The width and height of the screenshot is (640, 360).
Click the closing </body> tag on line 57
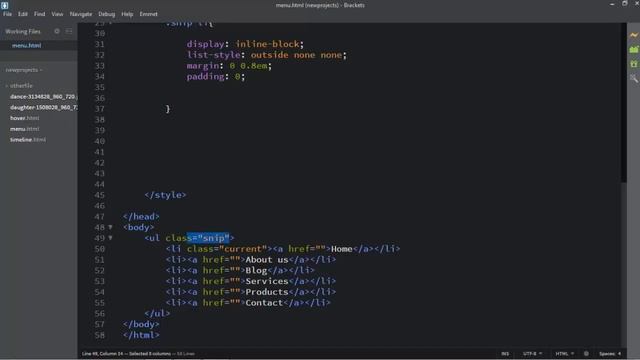tap(141, 324)
